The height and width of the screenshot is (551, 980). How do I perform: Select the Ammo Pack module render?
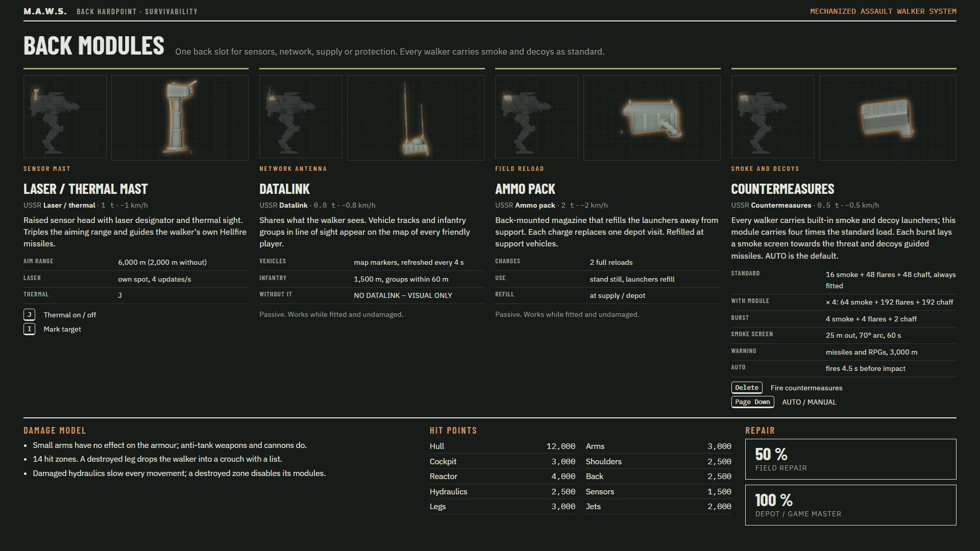652,118
